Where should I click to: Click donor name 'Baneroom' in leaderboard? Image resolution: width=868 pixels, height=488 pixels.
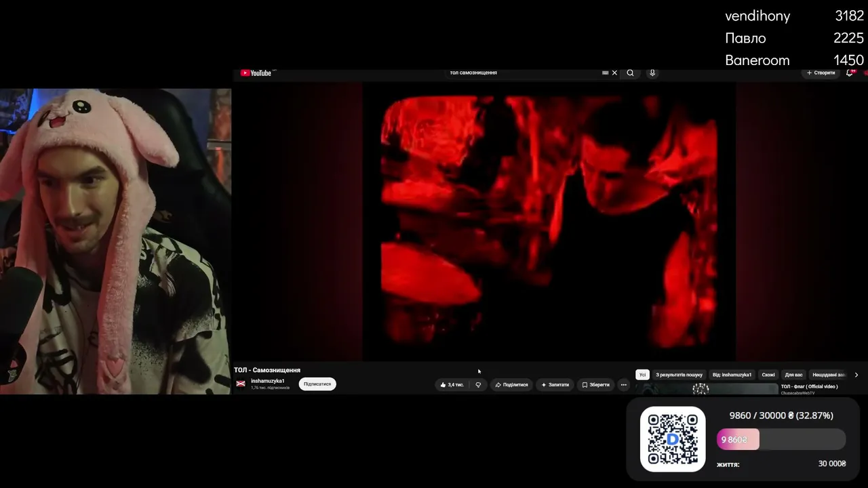tap(757, 60)
